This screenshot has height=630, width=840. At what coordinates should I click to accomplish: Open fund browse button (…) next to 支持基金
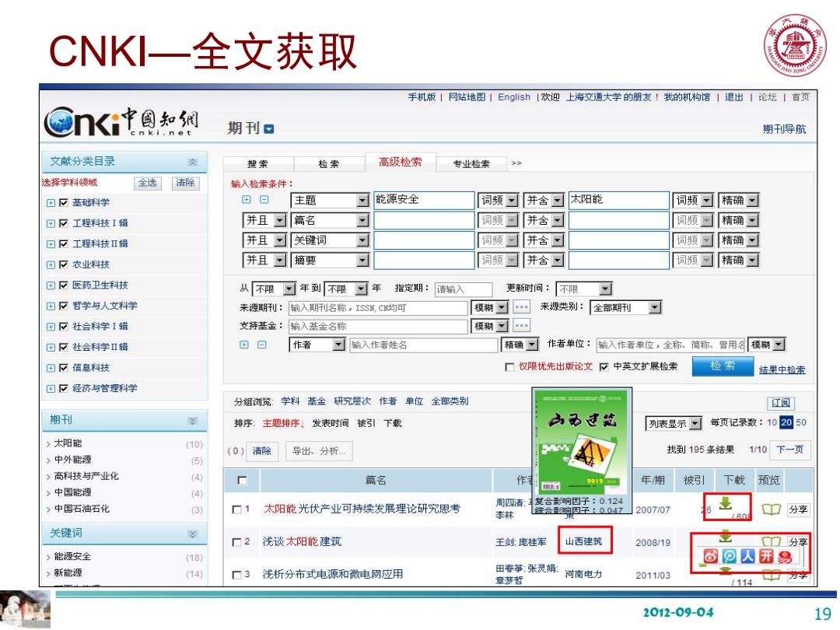click(521, 325)
